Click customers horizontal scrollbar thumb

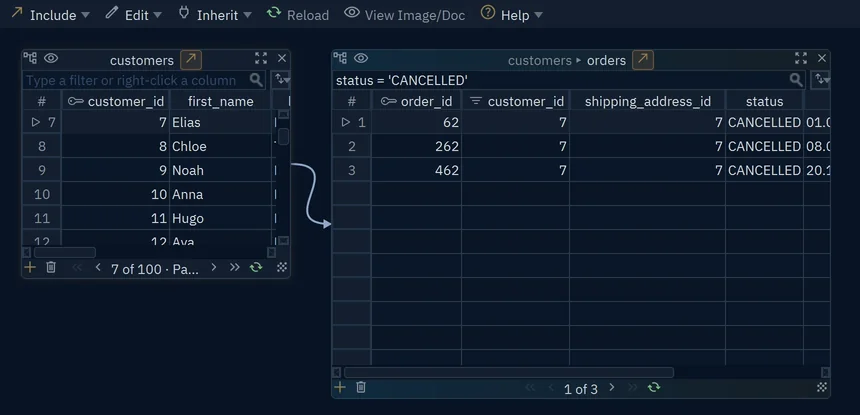click(65, 252)
